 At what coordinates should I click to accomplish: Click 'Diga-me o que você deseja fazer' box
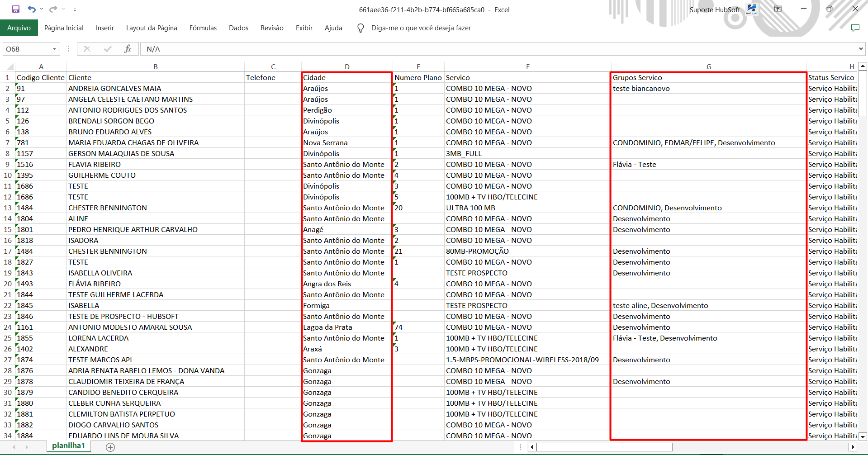[421, 28]
